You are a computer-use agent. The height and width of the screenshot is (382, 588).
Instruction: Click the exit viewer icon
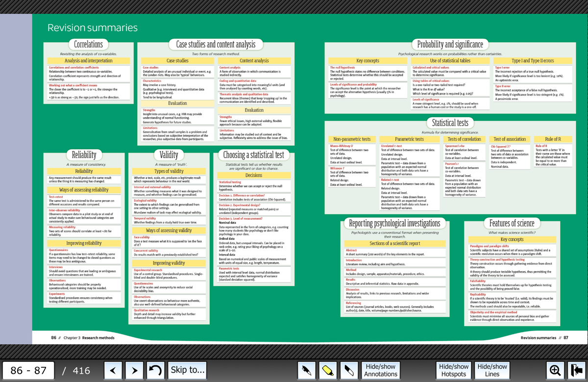pos(576,370)
